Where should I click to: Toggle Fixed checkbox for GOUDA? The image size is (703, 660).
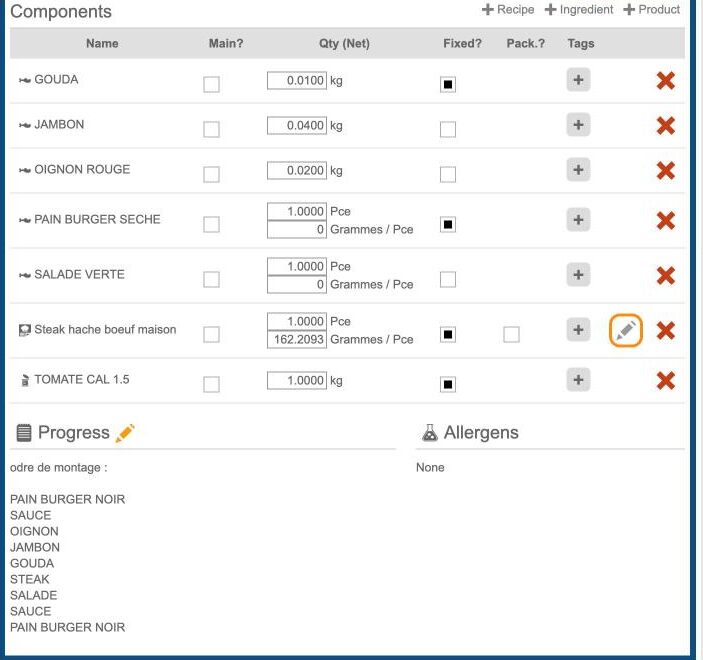448,84
